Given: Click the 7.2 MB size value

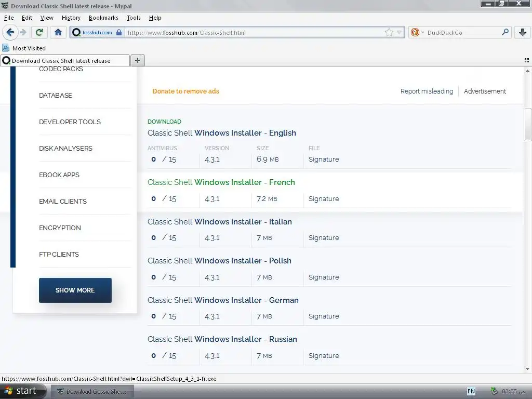Looking at the screenshot, I should [x=267, y=199].
